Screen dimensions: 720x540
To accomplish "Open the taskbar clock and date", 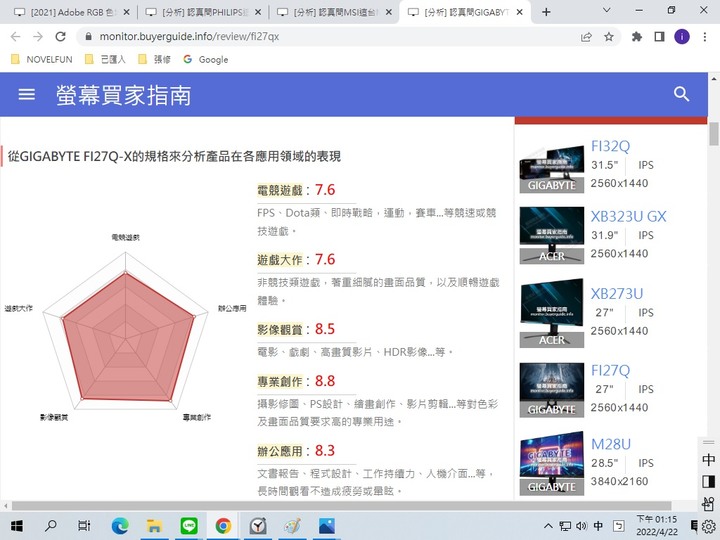I will pos(657,526).
